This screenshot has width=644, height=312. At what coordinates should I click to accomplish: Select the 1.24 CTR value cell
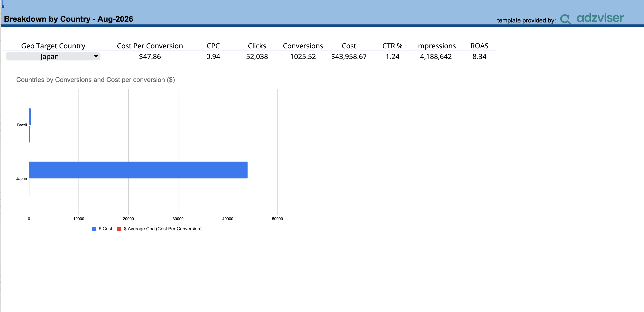pos(392,57)
